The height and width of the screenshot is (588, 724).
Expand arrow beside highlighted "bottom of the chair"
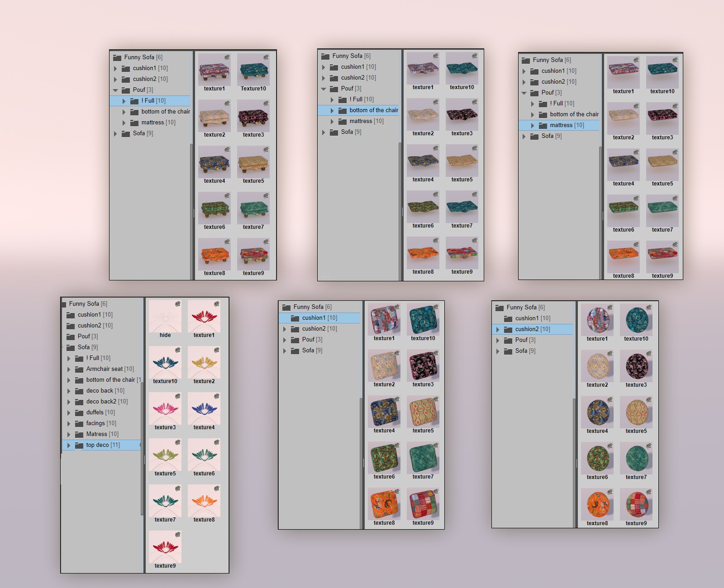coord(332,110)
